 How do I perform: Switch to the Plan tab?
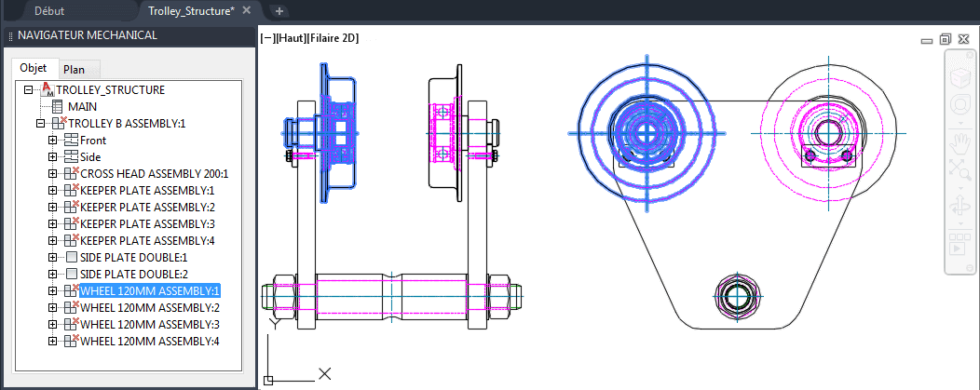[x=74, y=70]
